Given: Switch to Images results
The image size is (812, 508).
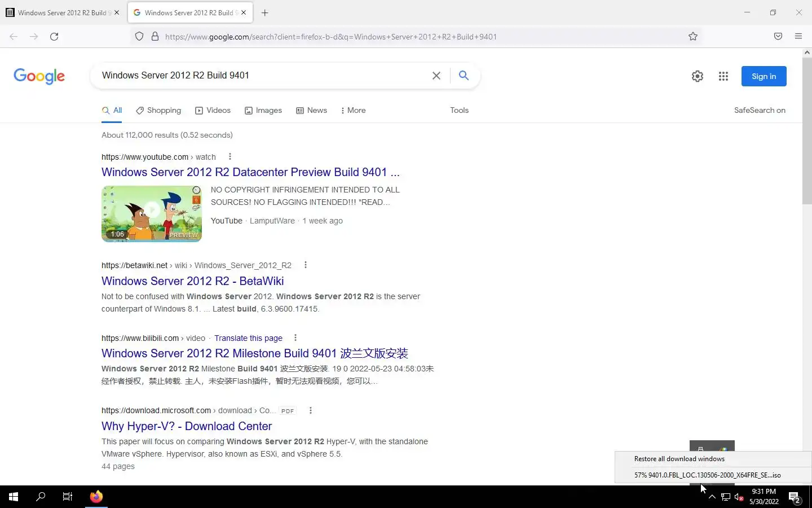Looking at the screenshot, I should click(263, 111).
